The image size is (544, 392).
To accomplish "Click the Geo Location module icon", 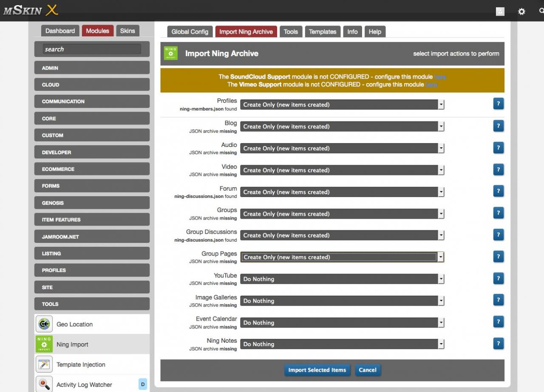I will 44,324.
